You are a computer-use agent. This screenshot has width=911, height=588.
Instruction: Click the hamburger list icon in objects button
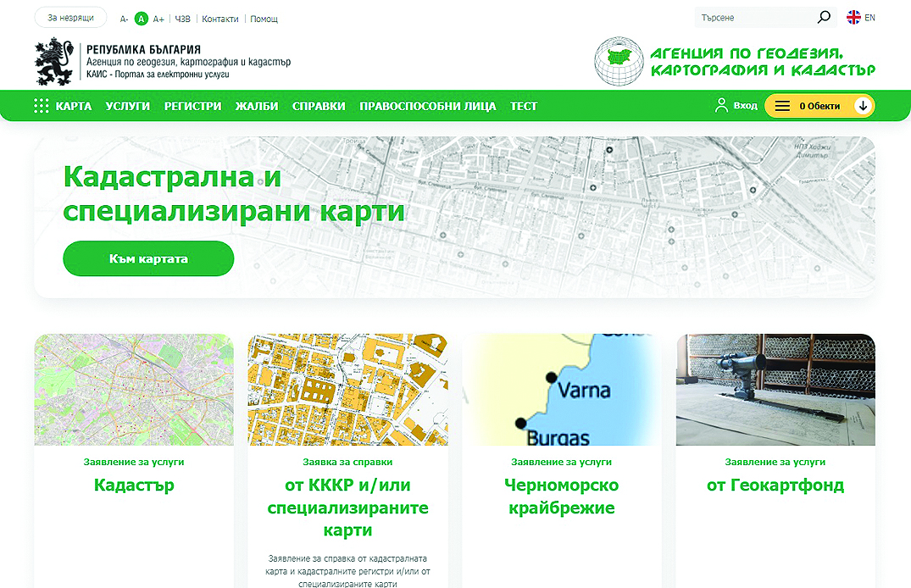[782, 106]
